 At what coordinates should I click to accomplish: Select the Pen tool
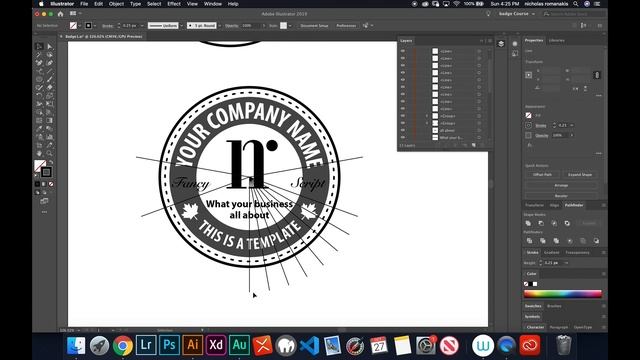40,63
